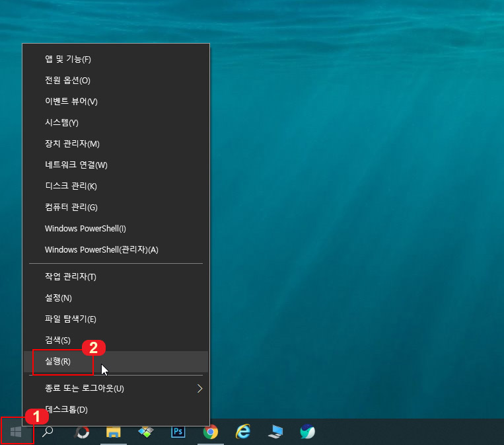Screen dimensions: 504x445
Task: Choose 검색(S) from the menu
Action: click(x=116, y=341)
